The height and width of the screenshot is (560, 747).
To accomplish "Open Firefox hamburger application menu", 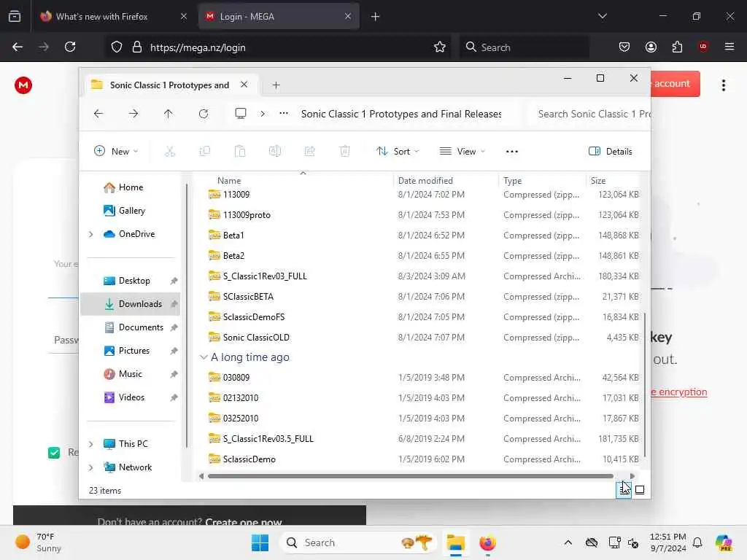I will pyautogui.click(x=729, y=47).
